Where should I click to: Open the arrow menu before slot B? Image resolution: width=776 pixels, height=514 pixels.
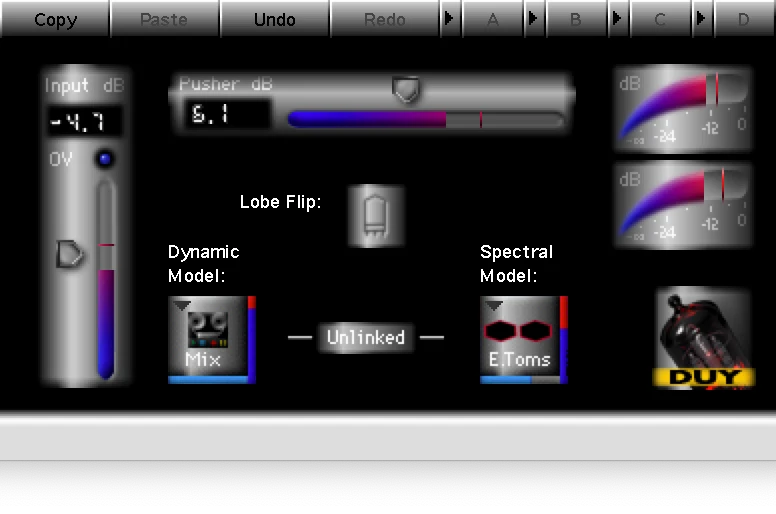[534, 19]
